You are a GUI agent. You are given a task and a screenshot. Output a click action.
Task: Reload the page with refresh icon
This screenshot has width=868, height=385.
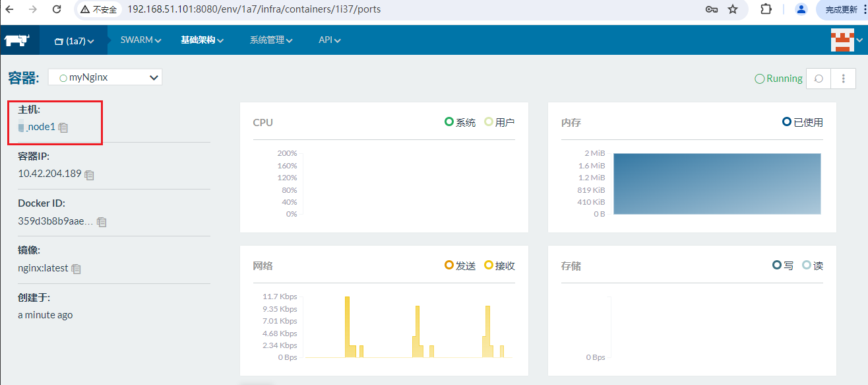coord(57,10)
